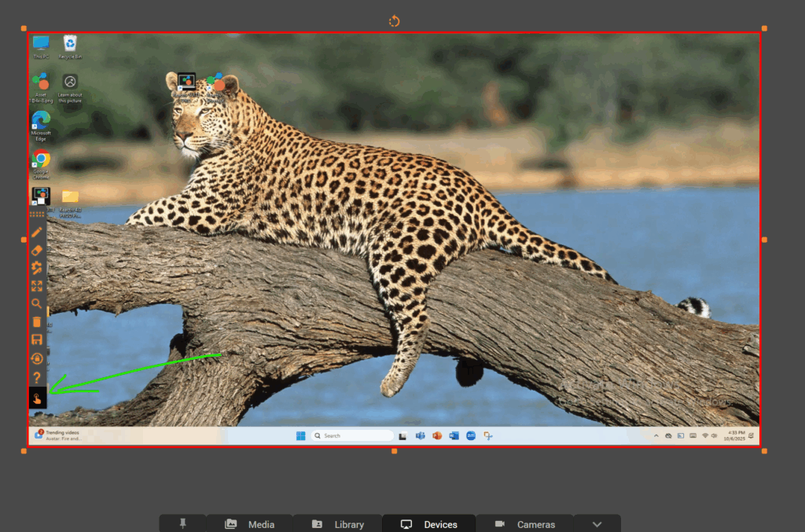Toggle the touch interaction hand button

(x=37, y=398)
